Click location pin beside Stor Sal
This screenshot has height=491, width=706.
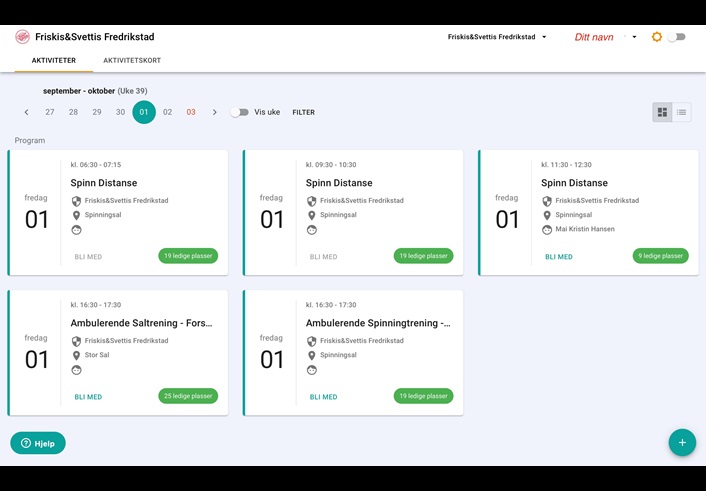coord(77,355)
